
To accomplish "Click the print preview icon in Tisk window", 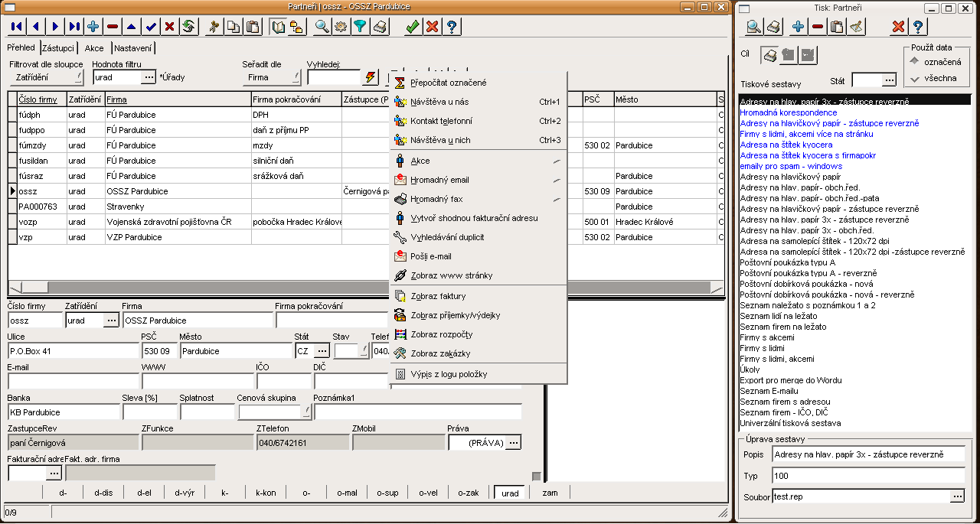I will [x=753, y=27].
